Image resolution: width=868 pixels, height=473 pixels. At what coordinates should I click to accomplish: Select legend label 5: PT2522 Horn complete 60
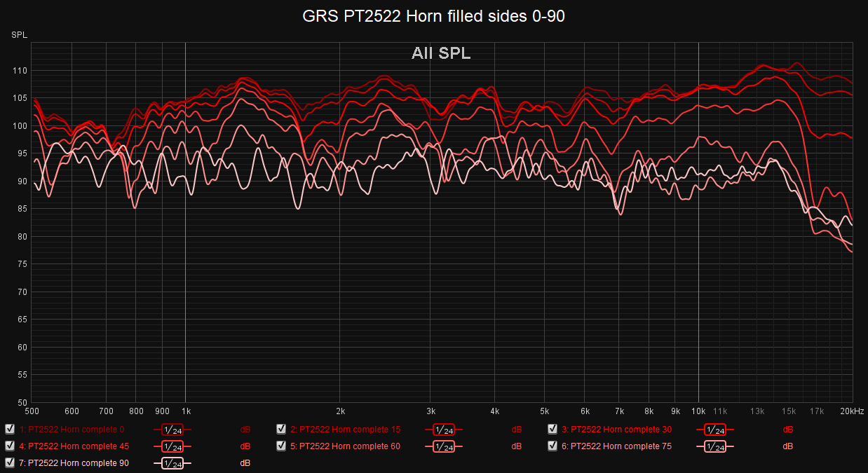coord(346,446)
